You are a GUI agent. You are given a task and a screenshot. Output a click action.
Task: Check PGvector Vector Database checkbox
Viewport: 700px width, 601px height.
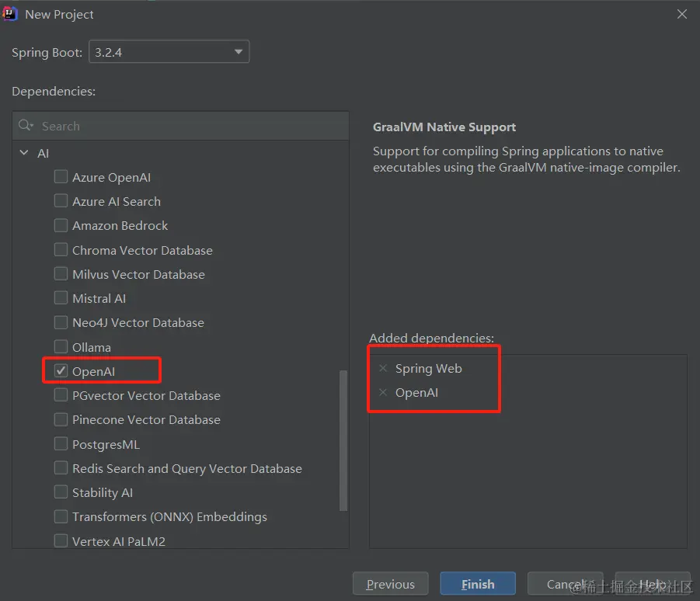click(x=61, y=395)
